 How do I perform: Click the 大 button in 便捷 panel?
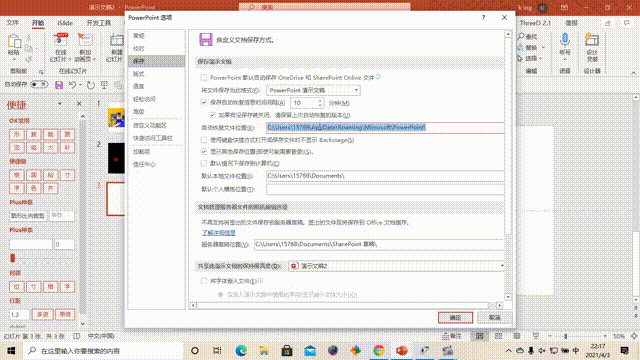point(50,147)
